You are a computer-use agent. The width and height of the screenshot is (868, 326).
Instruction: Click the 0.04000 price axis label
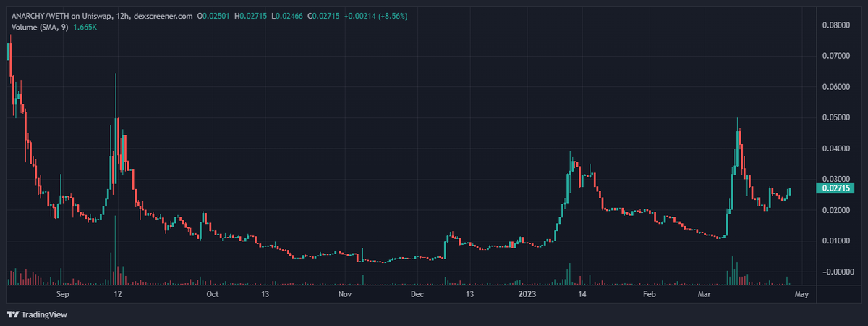(x=835, y=149)
